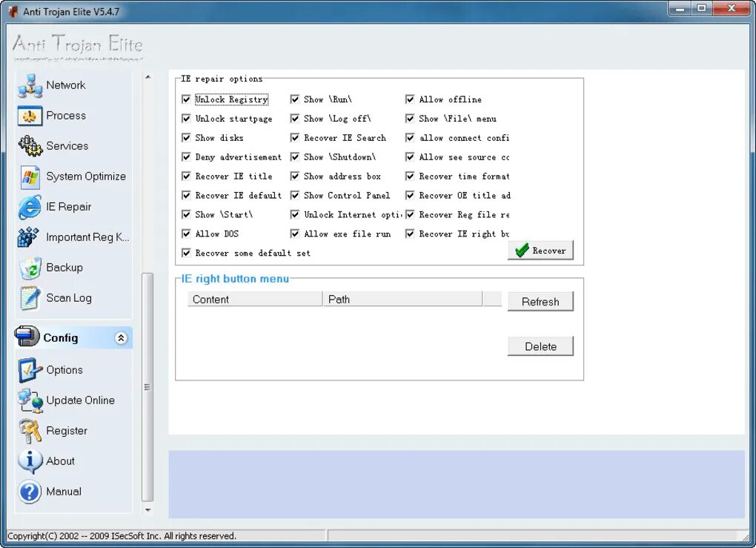Toggle Allow see source code checkbox

click(x=410, y=157)
